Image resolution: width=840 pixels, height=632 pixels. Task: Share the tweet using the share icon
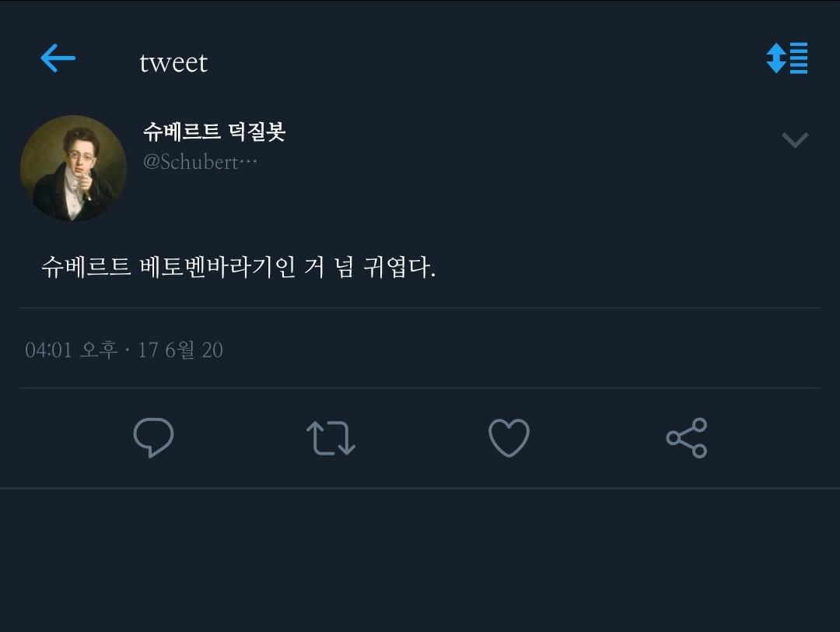click(x=687, y=437)
